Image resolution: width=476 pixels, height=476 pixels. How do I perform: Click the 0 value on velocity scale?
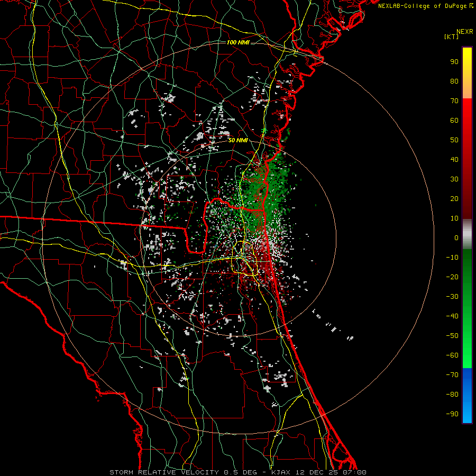pos(456,238)
